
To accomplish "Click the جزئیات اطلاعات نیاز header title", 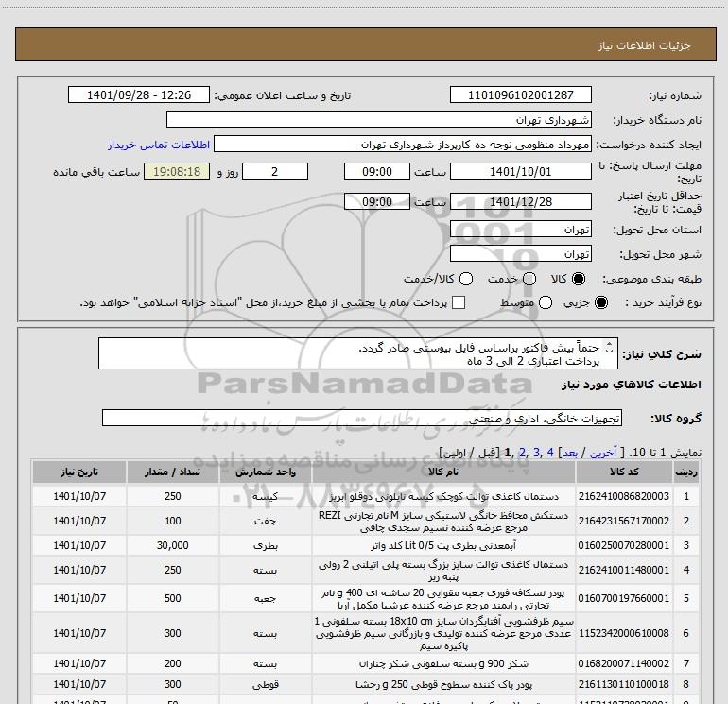I will pyautogui.click(x=645, y=45).
